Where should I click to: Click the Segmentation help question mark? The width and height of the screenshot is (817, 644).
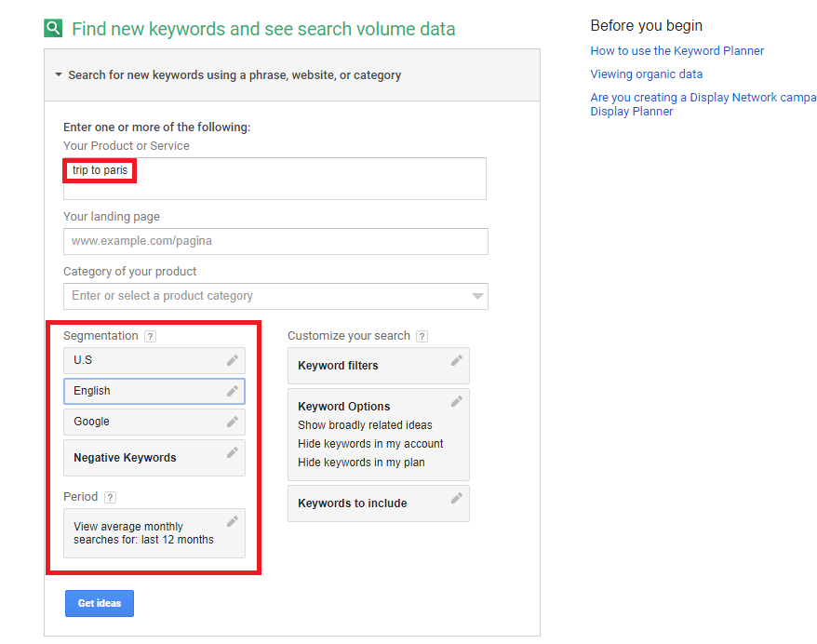tap(151, 336)
